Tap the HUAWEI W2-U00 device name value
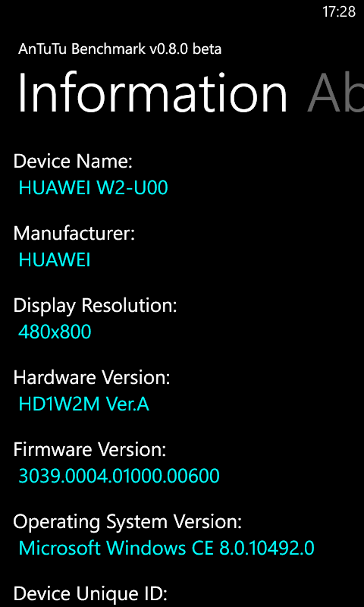364x607 pixels. coord(93,187)
